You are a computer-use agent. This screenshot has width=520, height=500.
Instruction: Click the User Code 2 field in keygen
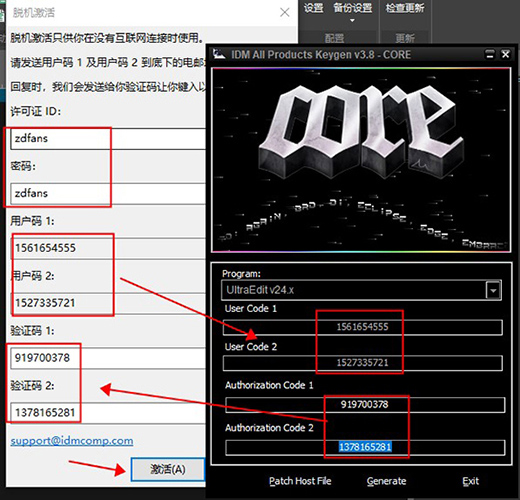point(363,363)
